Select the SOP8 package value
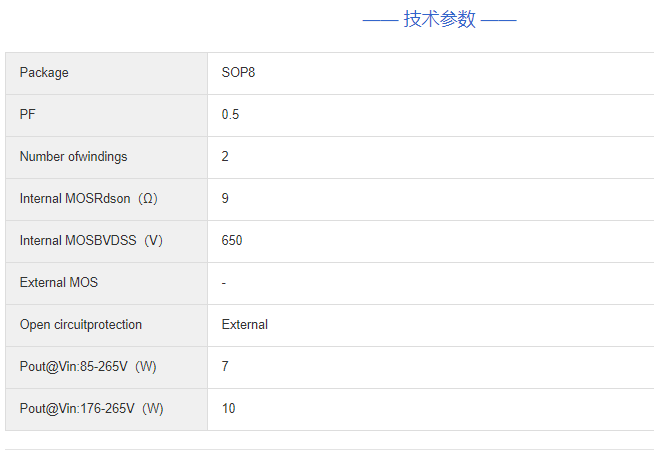The height and width of the screenshot is (455, 654). 238,73
